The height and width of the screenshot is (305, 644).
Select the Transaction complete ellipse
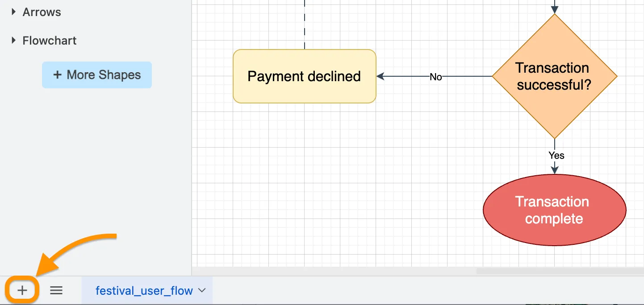click(554, 210)
